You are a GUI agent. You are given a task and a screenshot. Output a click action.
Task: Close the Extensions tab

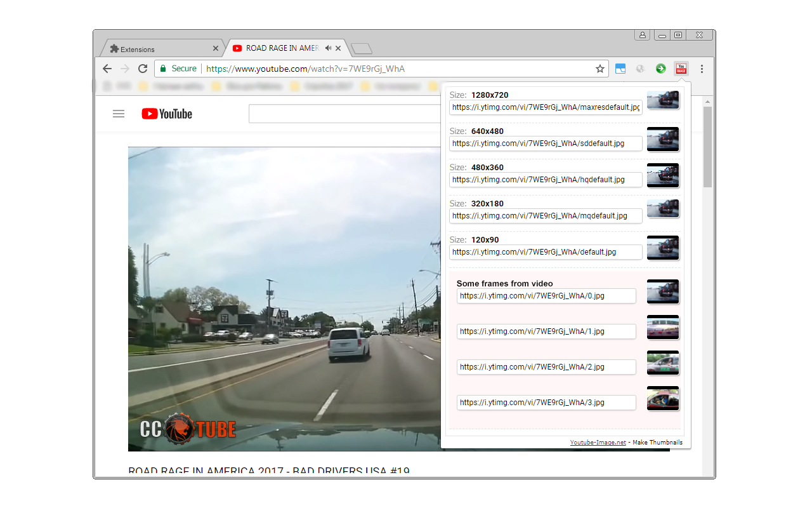point(216,48)
